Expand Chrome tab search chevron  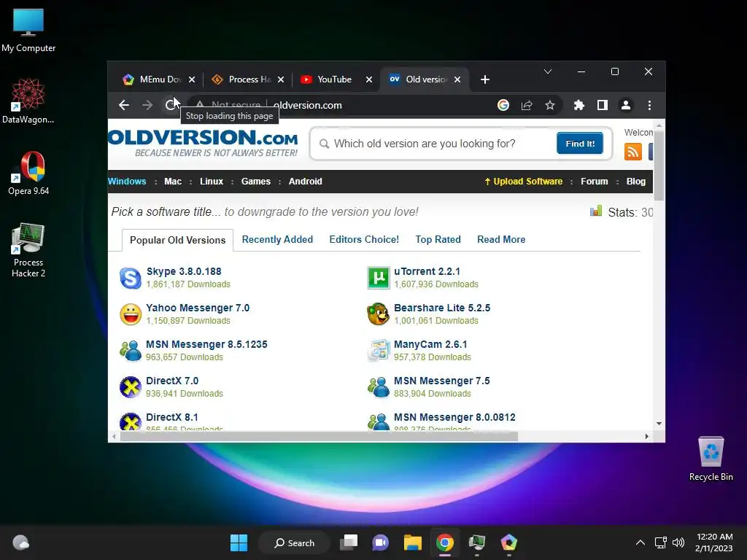pyautogui.click(x=548, y=71)
